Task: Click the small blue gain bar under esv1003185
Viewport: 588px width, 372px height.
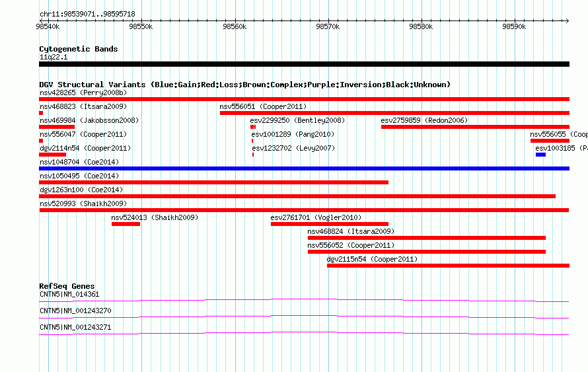Action: pos(540,155)
